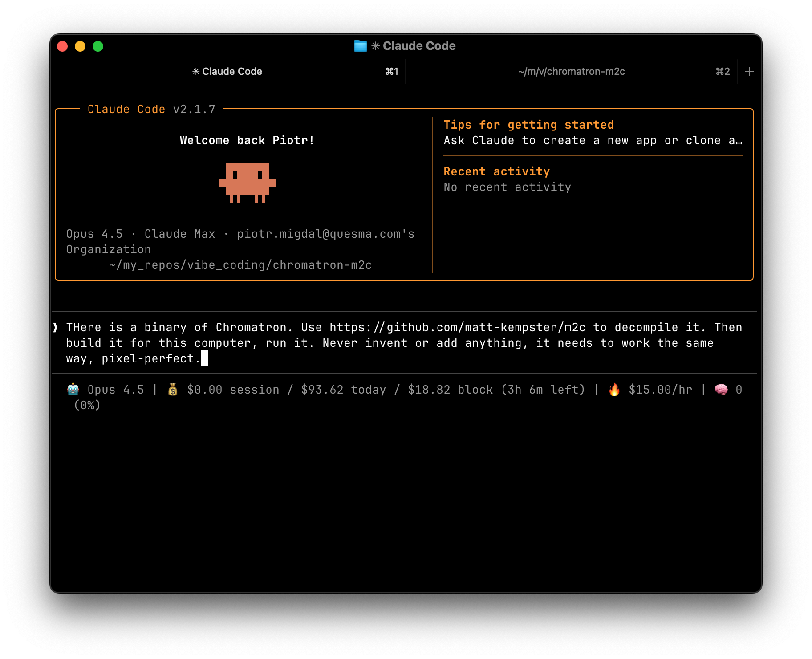Click the blue folder icon in the title bar

tap(360, 45)
